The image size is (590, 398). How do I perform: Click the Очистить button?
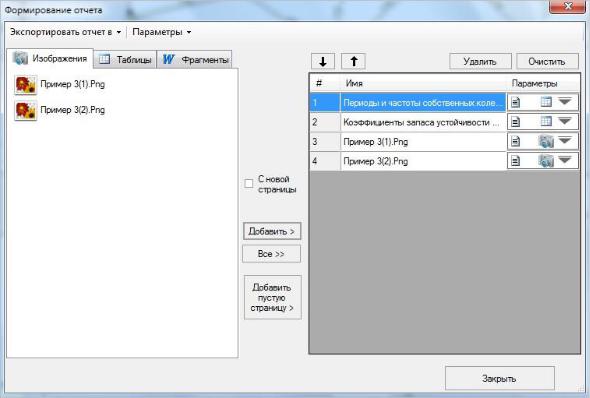547,61
